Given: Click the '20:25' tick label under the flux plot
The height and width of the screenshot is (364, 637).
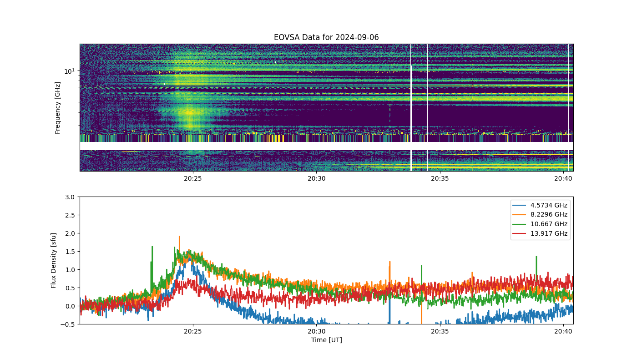Looking at the screenshot, I should [192, 331].
